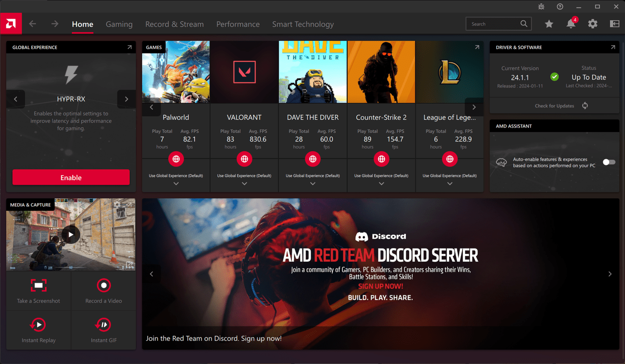Expand Counter-Strike 2 experience profile dropdown

point(381,183)
